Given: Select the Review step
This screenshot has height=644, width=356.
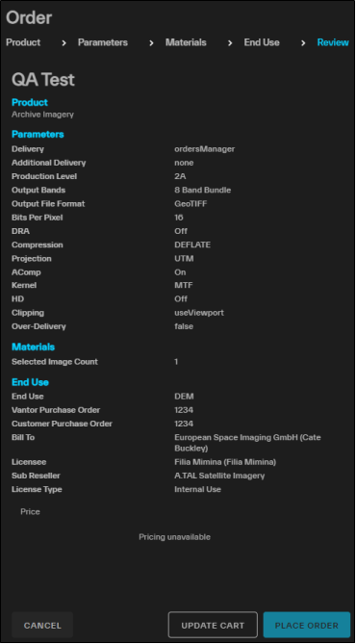Looking at the screenshot, I should click(x=333, y=42).
